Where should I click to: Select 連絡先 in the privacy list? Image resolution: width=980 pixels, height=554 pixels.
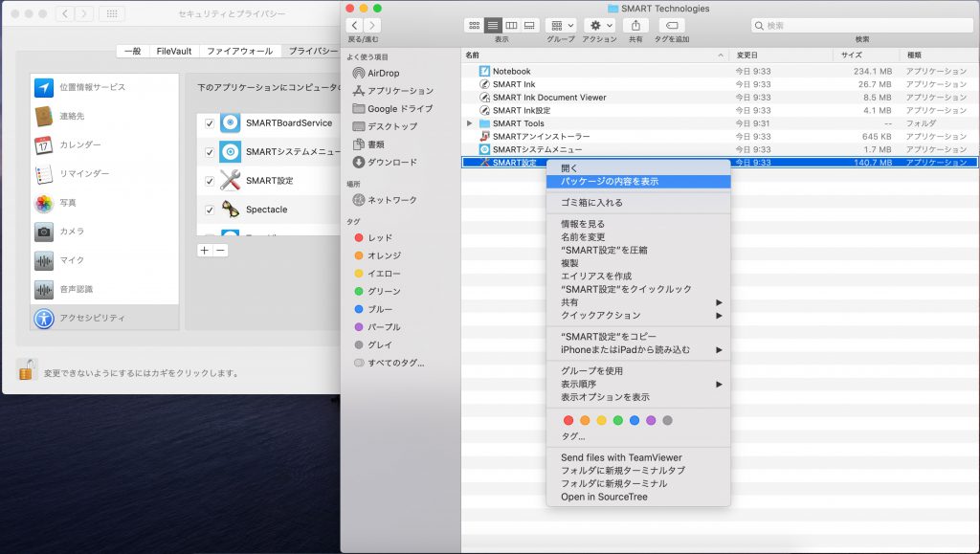(x=104, y=116)
